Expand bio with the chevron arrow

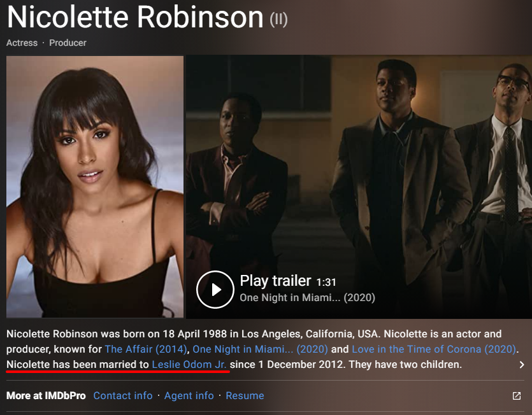click(521, 365)
